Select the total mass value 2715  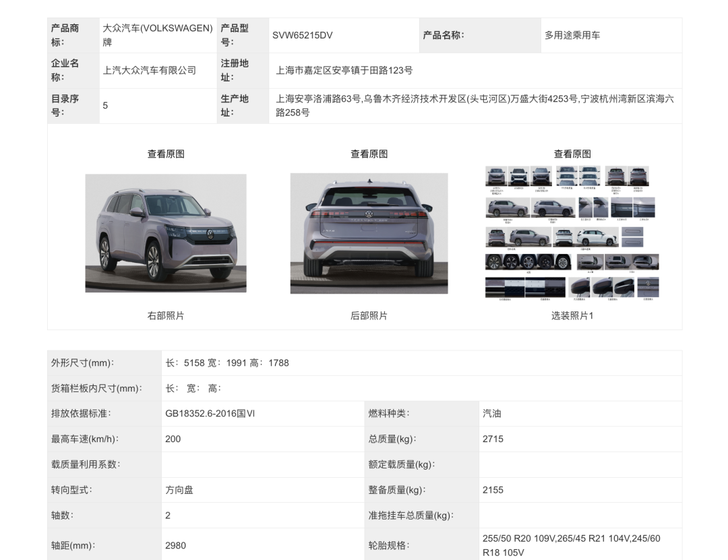pyautogui.click(x=493, y=439)
